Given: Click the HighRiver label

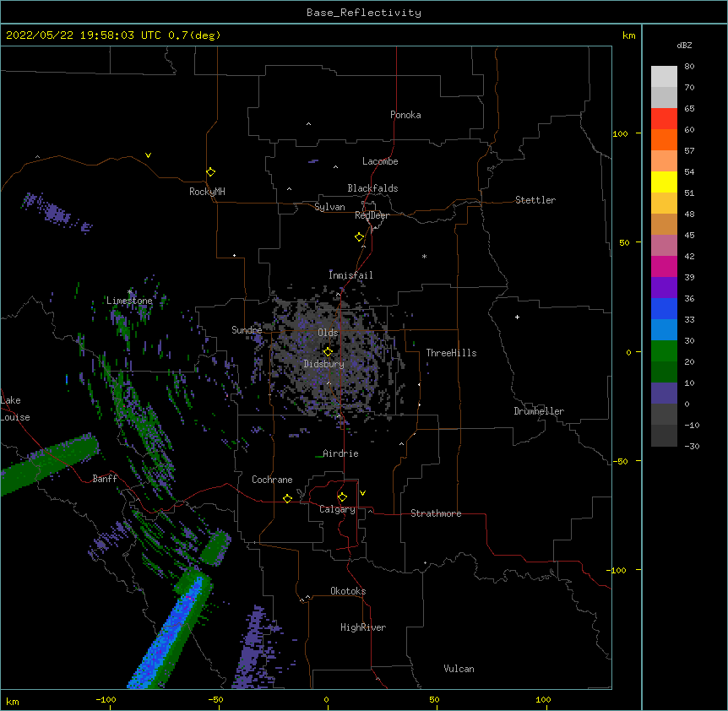Looking at the screenshot, I should point(363,627).
